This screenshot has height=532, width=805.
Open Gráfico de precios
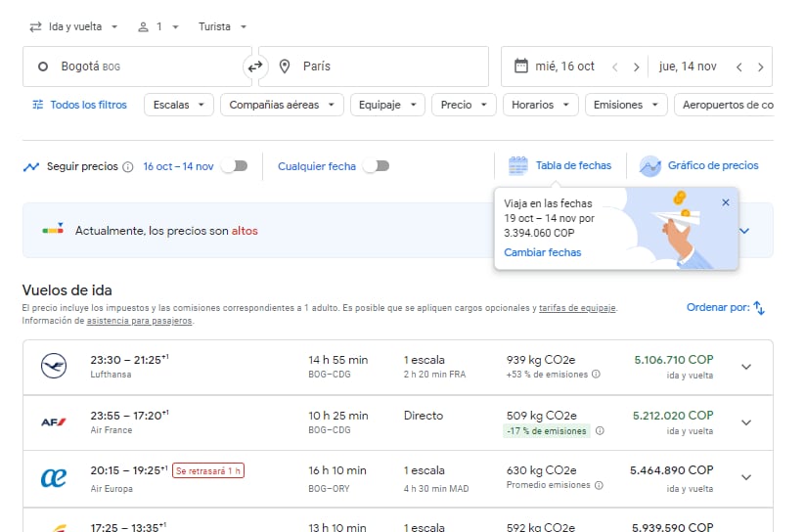698,166
